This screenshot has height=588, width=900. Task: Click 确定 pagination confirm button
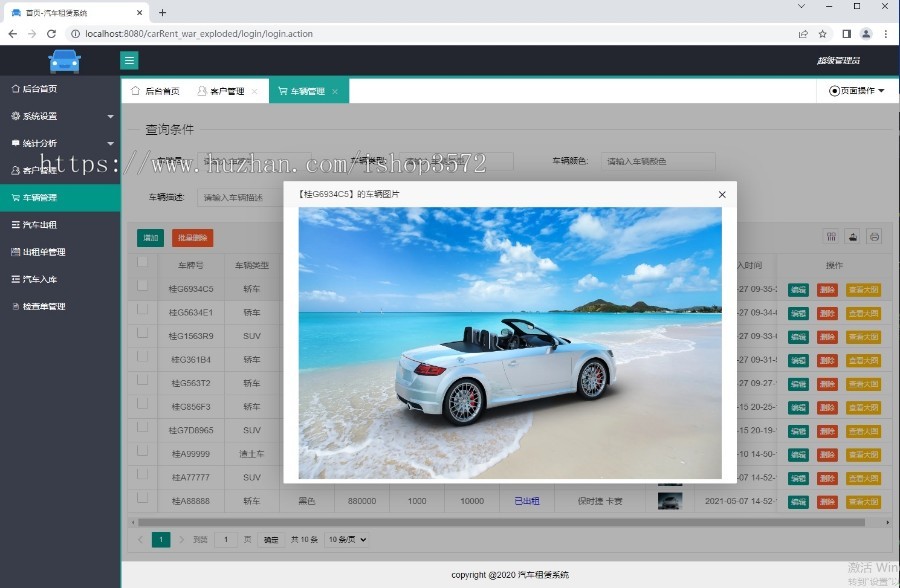[x=271, y=540]
